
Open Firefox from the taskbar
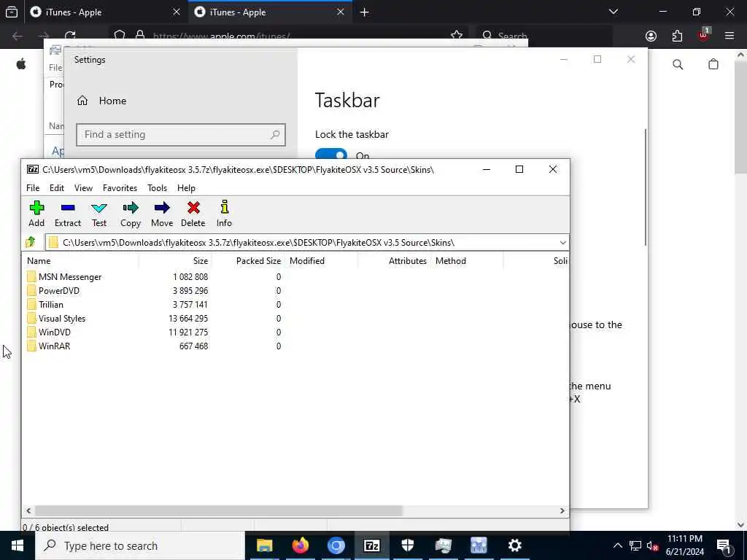[x=300, y=545]
